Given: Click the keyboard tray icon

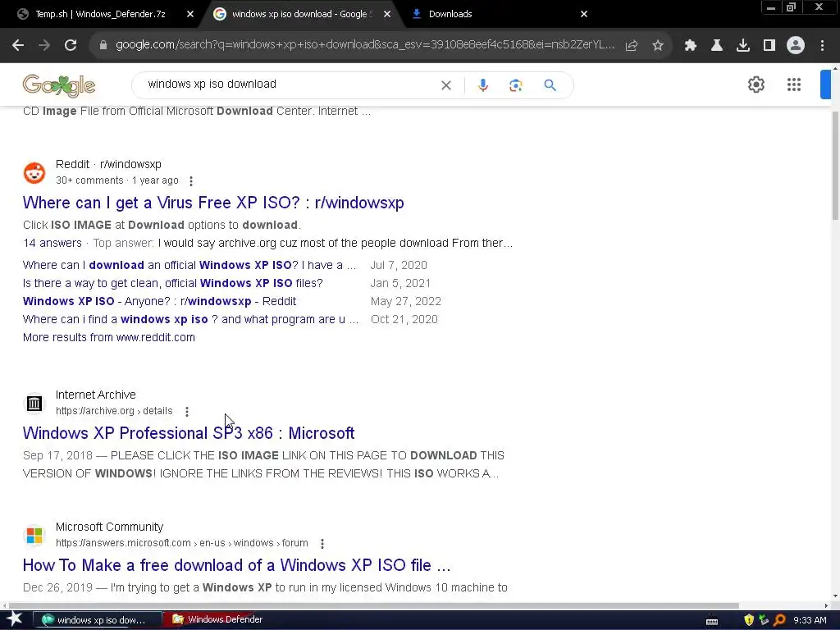Looking at the screenshot, I should 712,621.
